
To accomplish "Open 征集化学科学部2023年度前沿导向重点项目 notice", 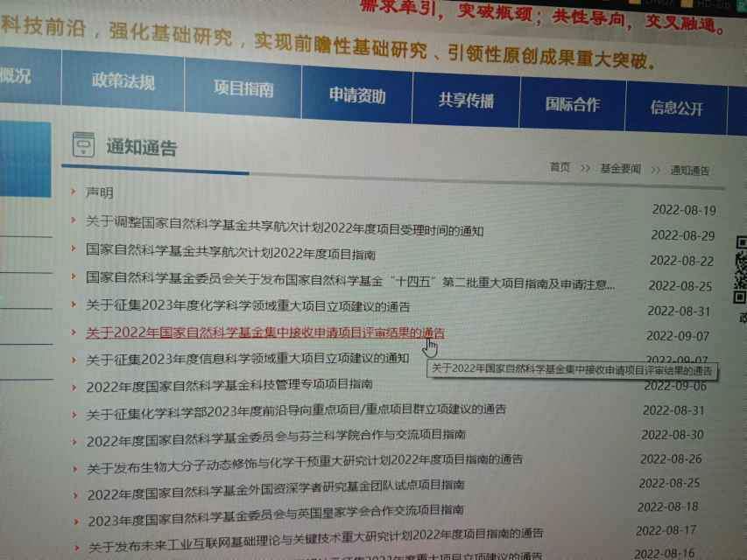I will click(x=296, y=412).
